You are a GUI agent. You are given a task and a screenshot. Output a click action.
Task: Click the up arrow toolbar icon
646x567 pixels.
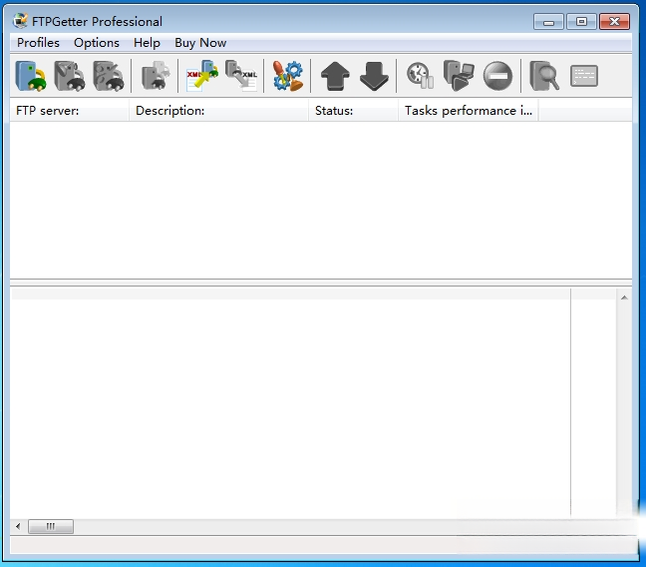tap(335, 76)
